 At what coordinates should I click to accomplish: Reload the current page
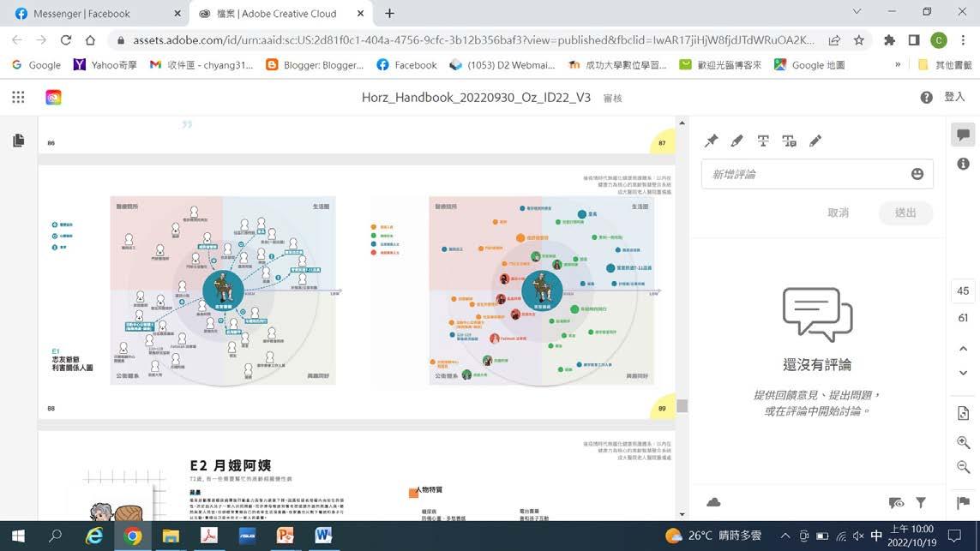click(66, 40)
